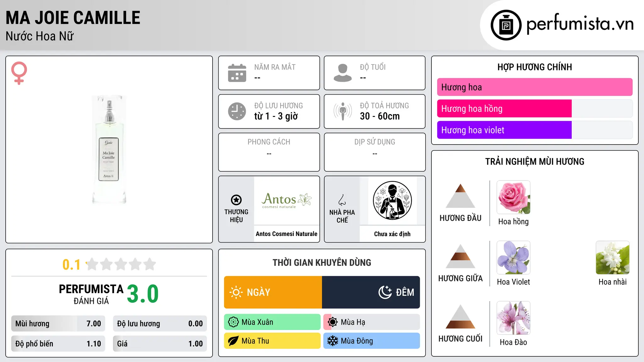Click the Giá 1.00 score row
644x362 pixels.
(x=160, y=344)
